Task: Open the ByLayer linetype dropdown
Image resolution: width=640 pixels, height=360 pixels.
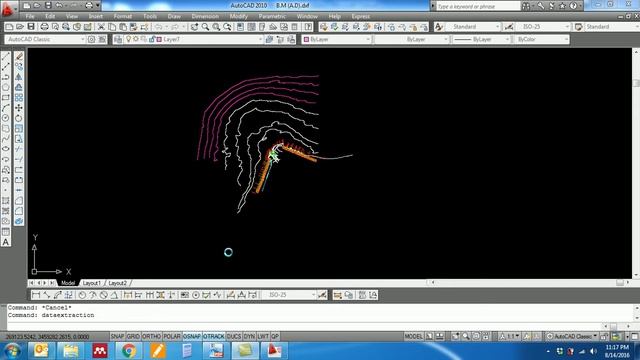Action: click(x=411, y=39)
